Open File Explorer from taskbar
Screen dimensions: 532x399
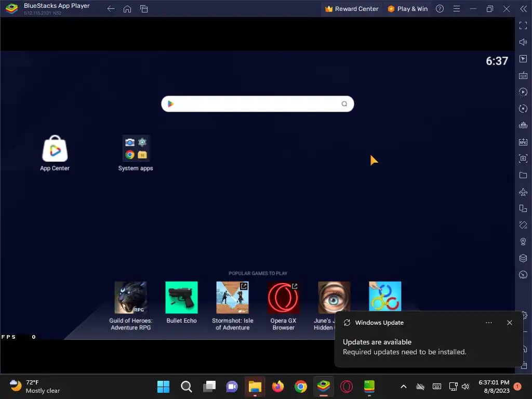click(x=255, y=387)
